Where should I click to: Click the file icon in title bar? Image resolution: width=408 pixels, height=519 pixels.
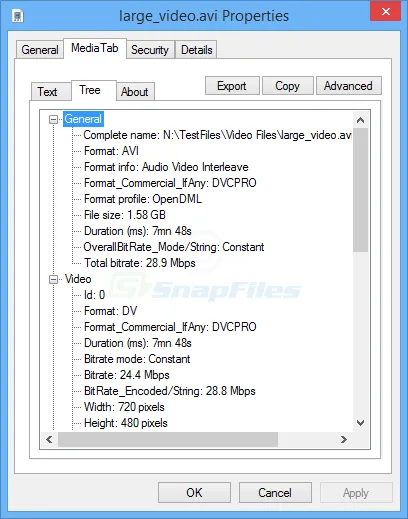point(18,16)
